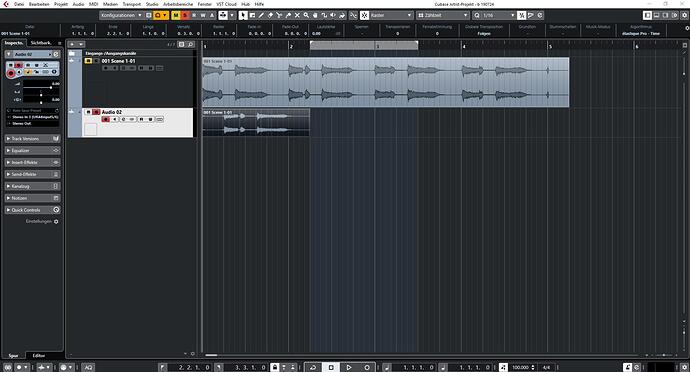Expand the Track Versions inspector section
Screen dimensions: 690x372
point(33,139)
